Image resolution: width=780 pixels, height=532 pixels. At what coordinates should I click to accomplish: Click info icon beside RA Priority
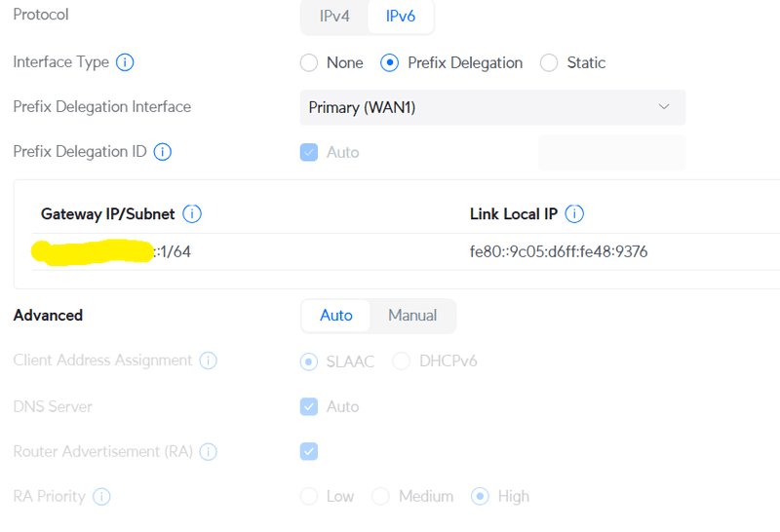[101, 497]
